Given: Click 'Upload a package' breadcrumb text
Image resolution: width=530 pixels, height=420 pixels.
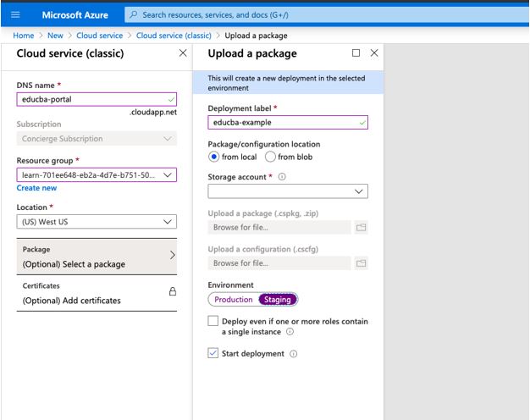Looking at the screenshot, I should pos(256,36).
